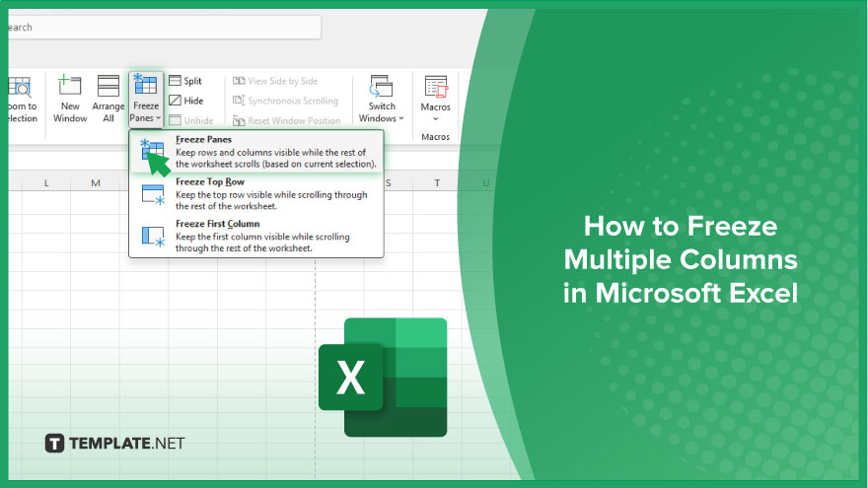
Task: Click Hide window option
Action: 186,101
